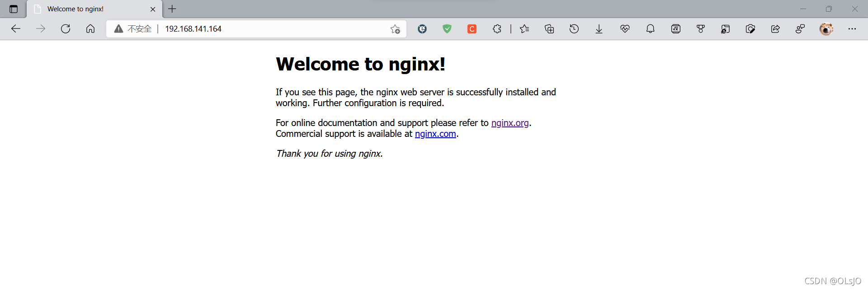Go forward to next page

[x=41, y=29]
